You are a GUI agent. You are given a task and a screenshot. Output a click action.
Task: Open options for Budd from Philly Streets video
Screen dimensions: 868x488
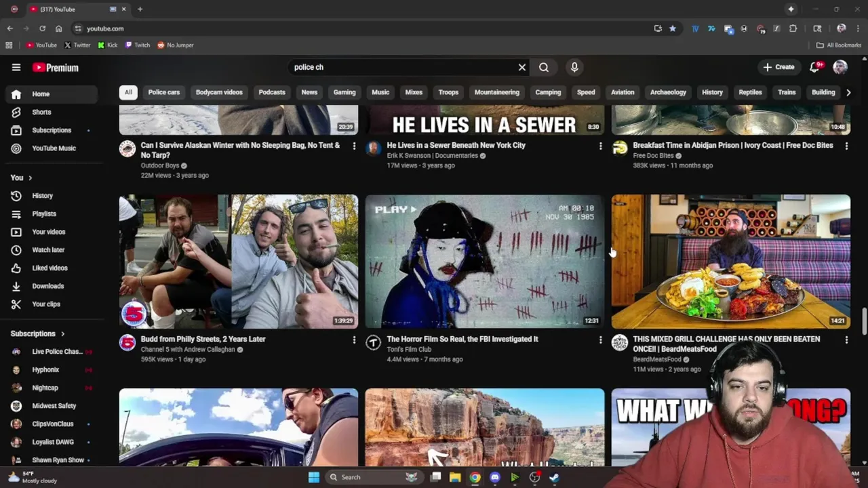tap(354, 340)
